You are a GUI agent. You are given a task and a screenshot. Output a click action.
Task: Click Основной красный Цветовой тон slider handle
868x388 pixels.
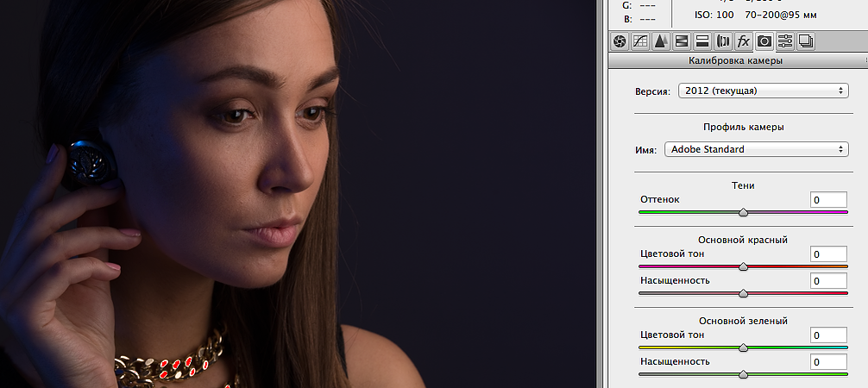(x=744, y=266)
